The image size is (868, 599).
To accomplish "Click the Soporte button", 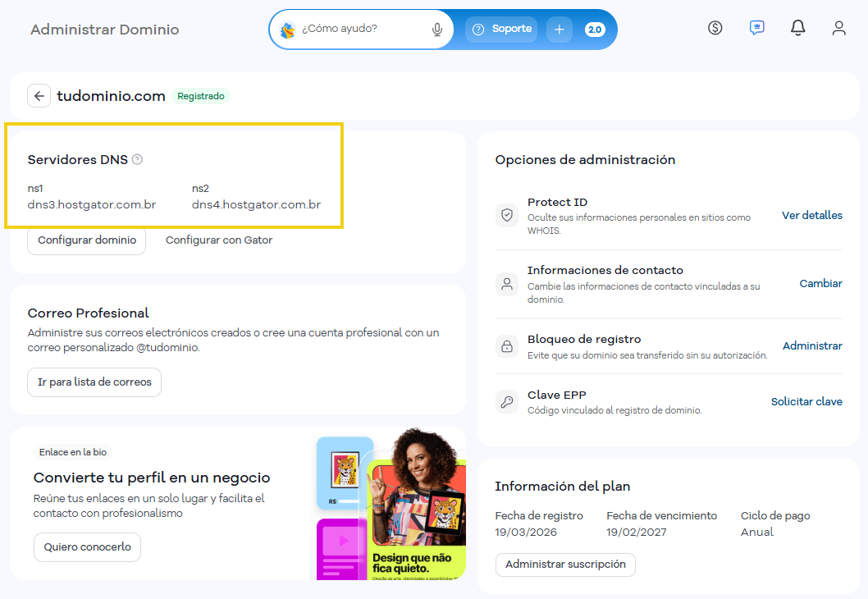I will [x=503, y=30].
